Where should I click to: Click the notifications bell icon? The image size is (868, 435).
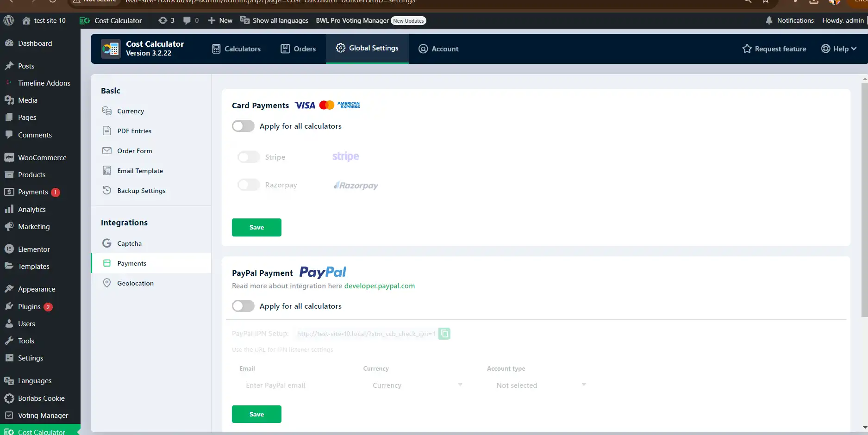coord(769,20)
